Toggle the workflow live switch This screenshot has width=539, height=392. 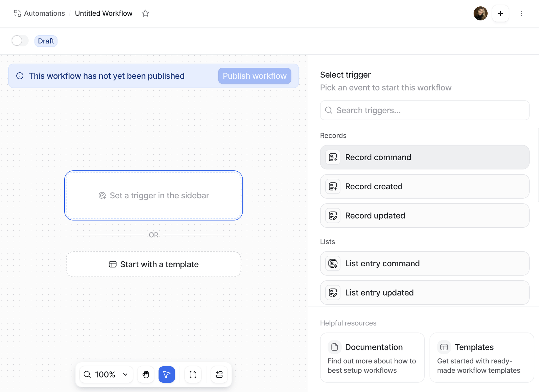[x=20, y=41]
